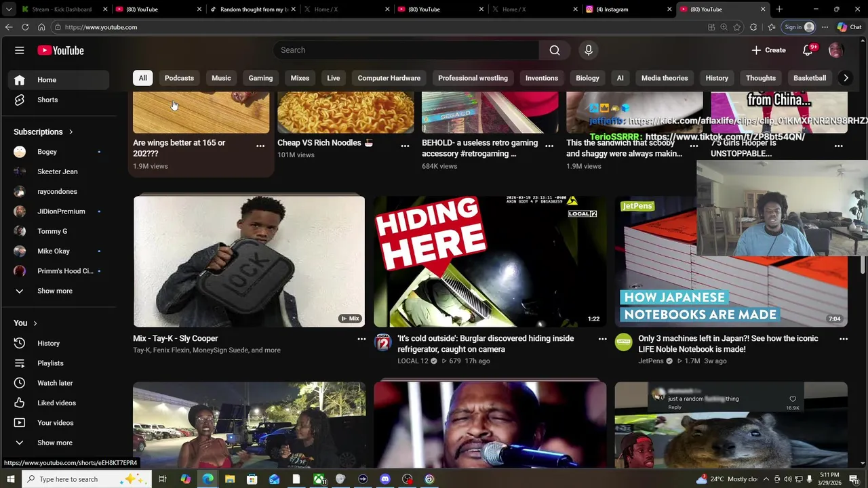Show more subscriptions

tap(58, 291)
